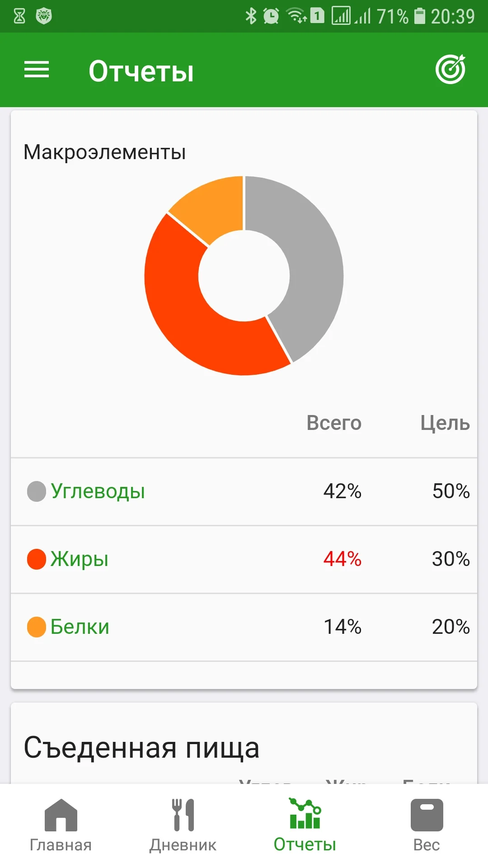This screenshot has width=488, height=868.
Task: Tap the orange Белки legend dot
Action: pos(37,627)
